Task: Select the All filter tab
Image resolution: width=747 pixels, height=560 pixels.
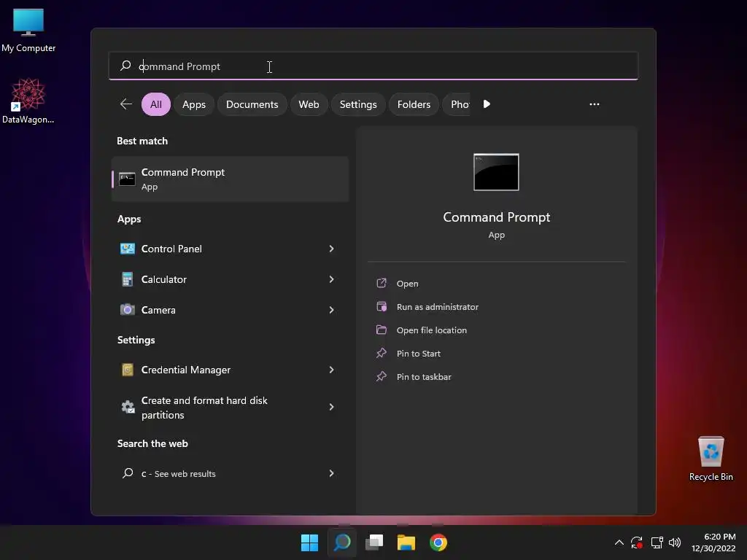Action: point(156,104)
